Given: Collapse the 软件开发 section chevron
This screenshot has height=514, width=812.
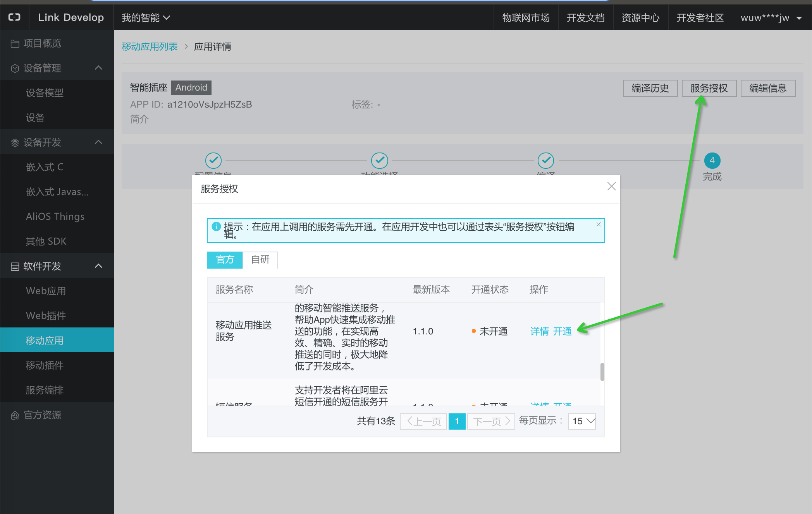Looking at the screenshot, I should (99, 266).
